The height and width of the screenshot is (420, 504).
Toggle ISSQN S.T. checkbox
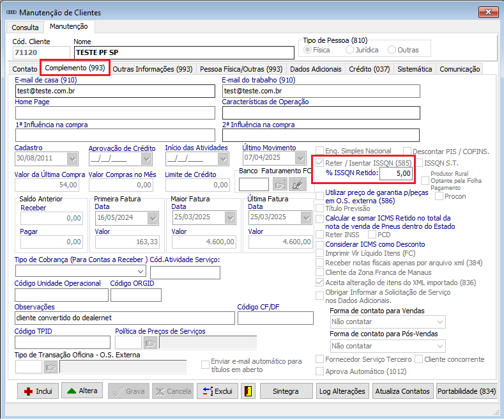click(418, 163)
